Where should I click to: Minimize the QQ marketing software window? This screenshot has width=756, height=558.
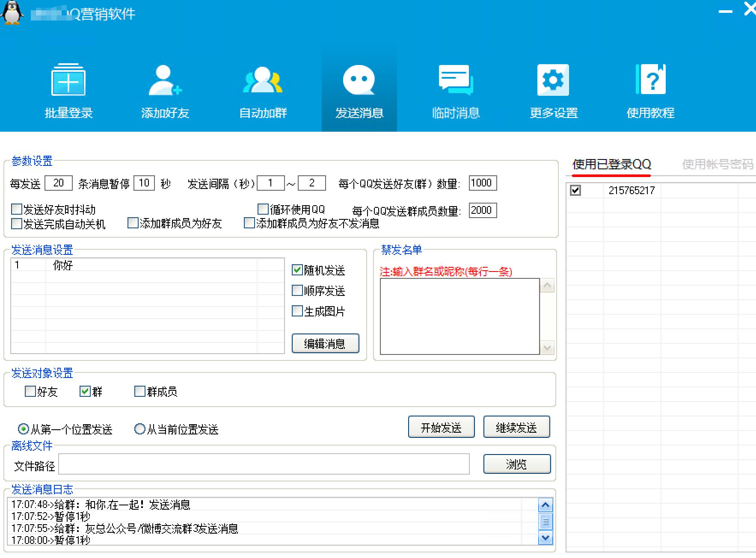(x=725, y=12)
